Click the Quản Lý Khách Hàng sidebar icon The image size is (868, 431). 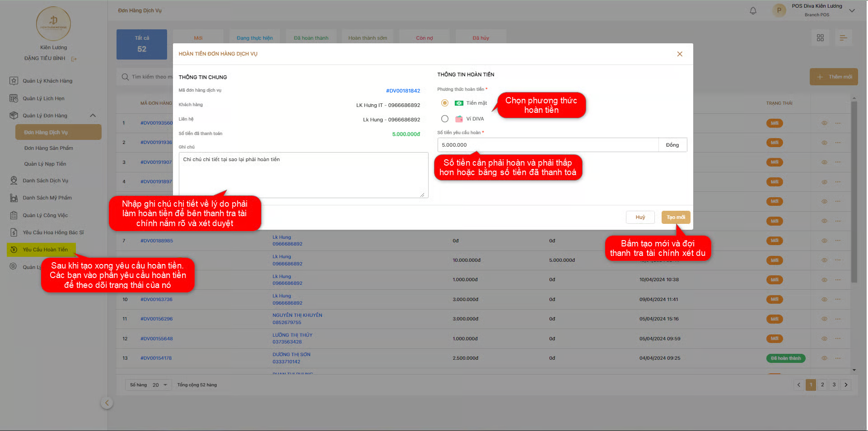click(14, 81)
